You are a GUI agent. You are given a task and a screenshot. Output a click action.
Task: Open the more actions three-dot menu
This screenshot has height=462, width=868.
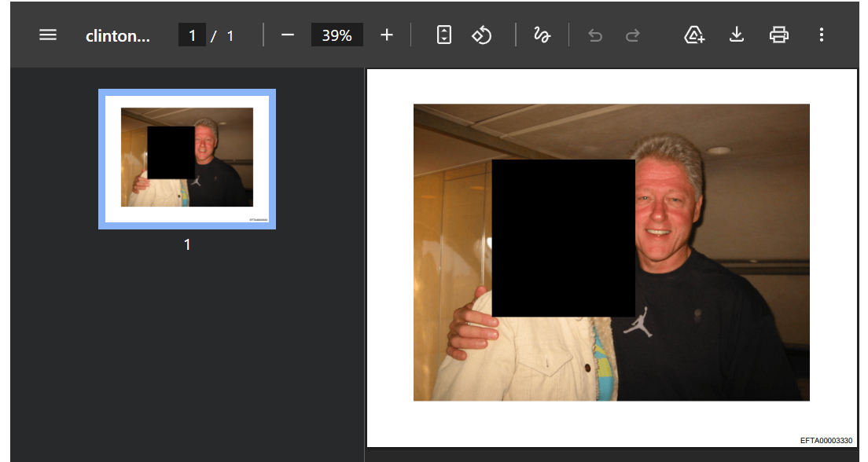[822, 35]
